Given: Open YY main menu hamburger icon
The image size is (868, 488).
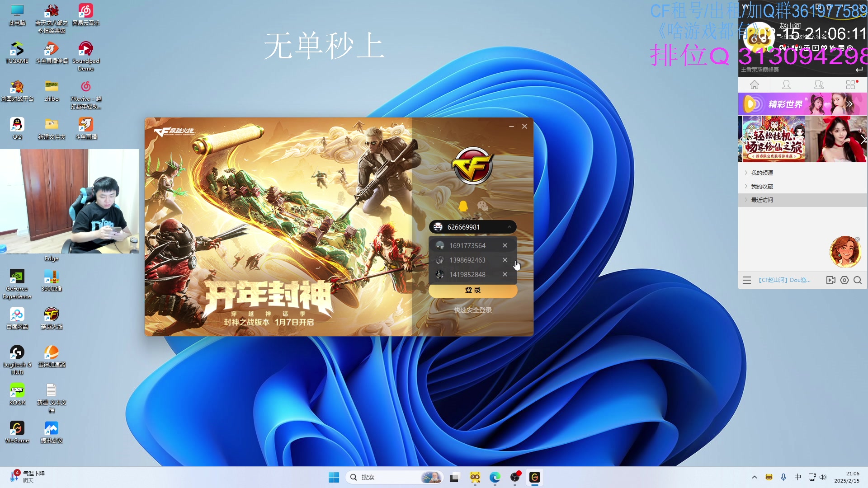Looking at the screenshot, I should point(747,280).
